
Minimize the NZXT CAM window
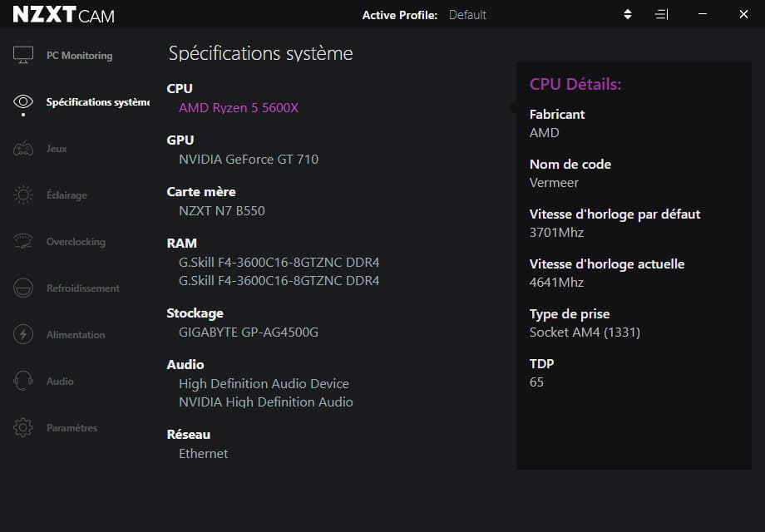coord(703,14)
